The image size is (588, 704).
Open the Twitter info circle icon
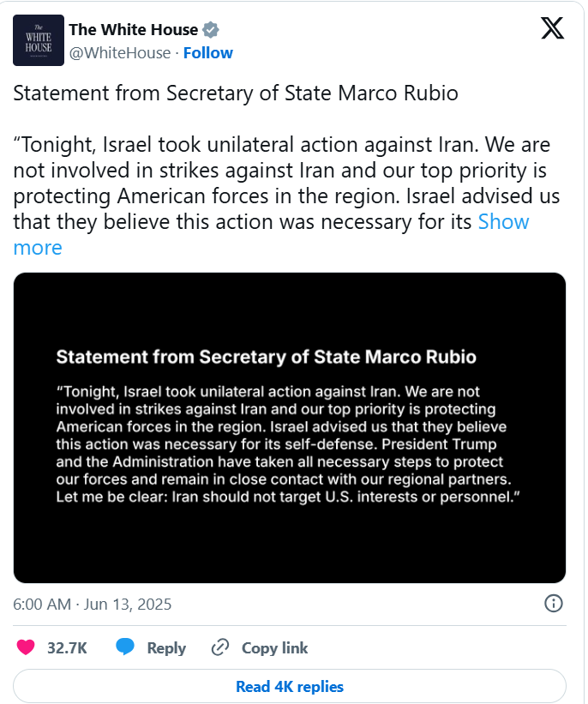pyautogui.click(x=553, y=604)
